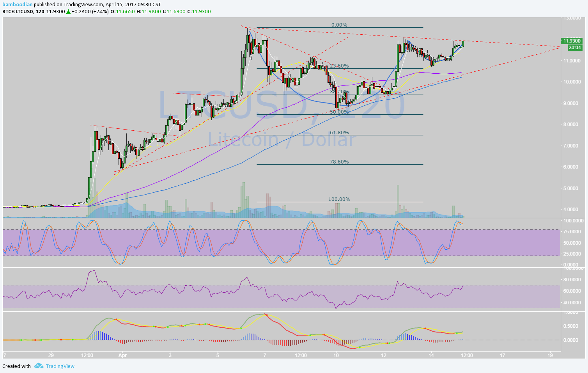Viewport: 588px width, 373px height.
Task: Click the Apr label on the time axis
Action: 122,355
